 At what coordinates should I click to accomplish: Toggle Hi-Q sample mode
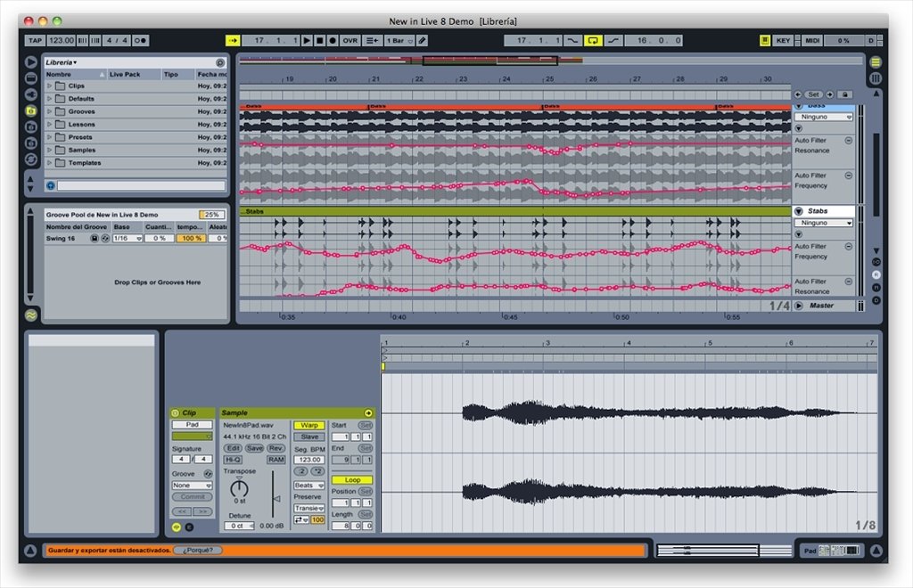[233, 460]
